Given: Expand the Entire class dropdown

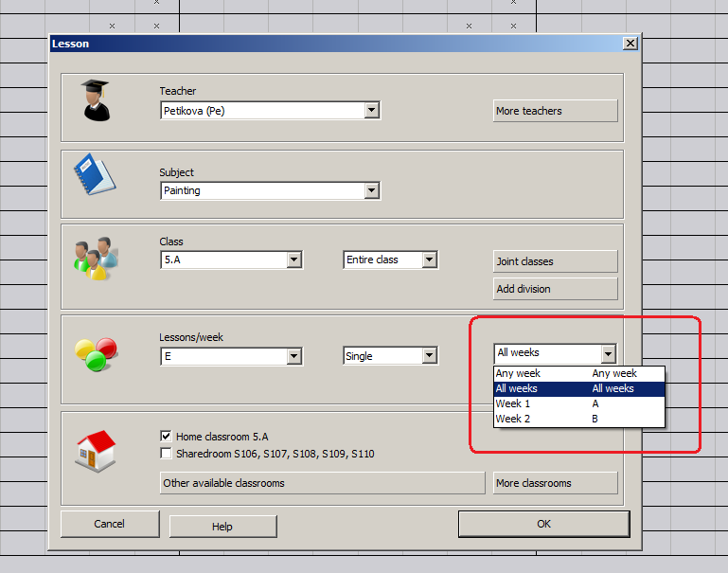Looking at the screenshot, I should tap(429, 260).
